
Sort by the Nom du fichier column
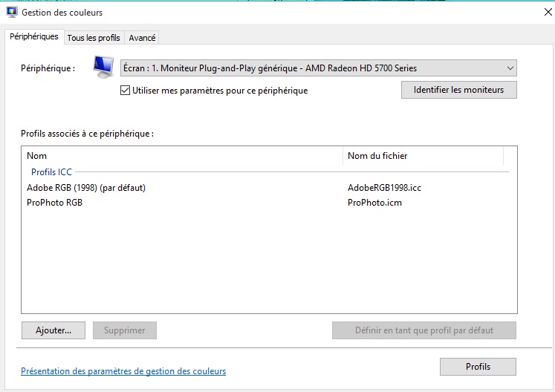(377, 156)
